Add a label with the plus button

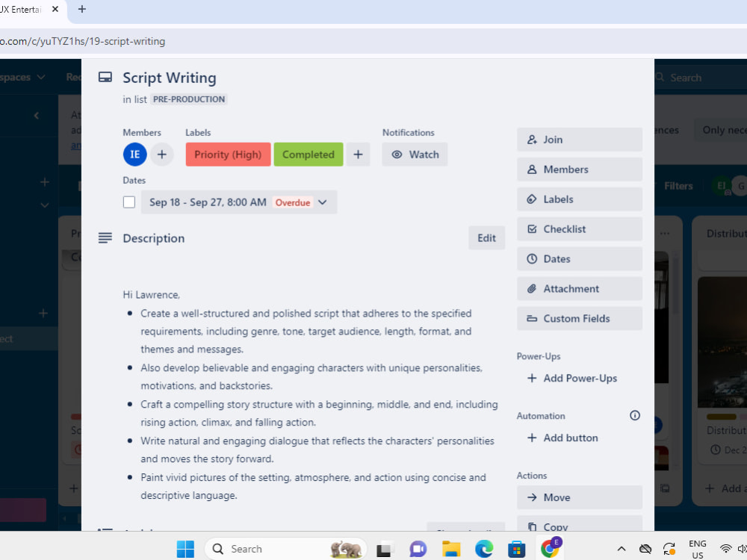point(358,155)
